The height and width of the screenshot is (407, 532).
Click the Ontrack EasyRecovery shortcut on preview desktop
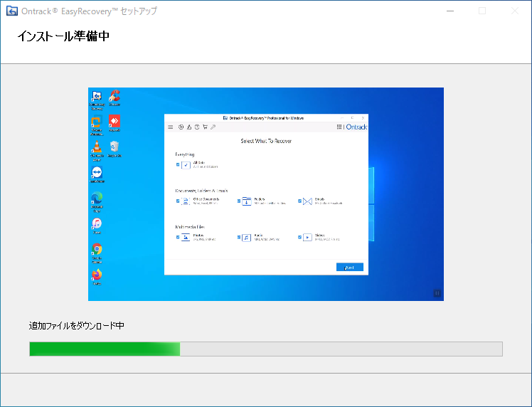point(97,96)
